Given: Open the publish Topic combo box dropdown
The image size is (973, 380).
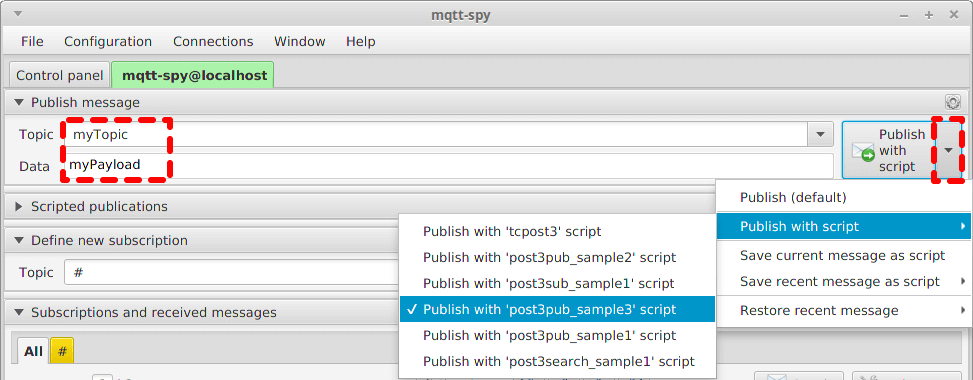Looking at the screenshot, I should click(x=820, y=134).
